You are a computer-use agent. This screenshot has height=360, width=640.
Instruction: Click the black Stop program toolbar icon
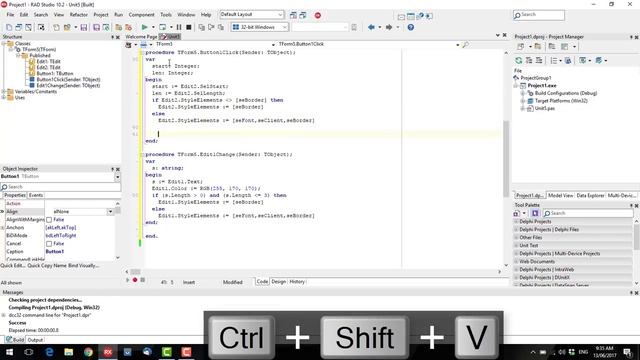click(x=189, y=27)
